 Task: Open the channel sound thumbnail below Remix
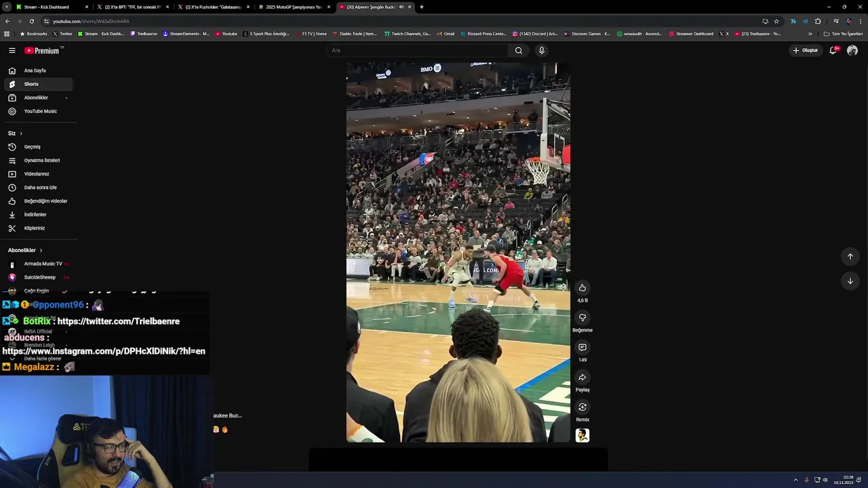coord(582,435)
